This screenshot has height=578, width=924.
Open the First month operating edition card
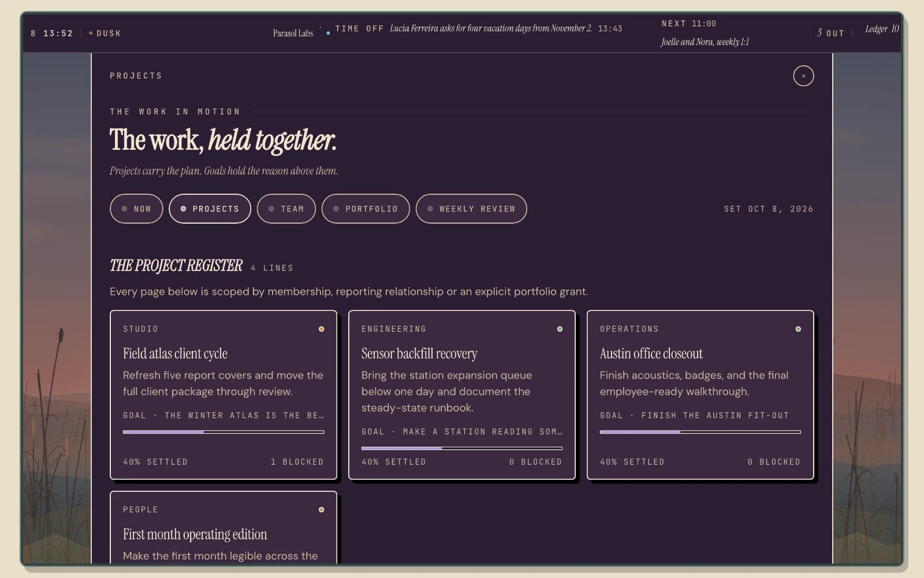point(223,527)
